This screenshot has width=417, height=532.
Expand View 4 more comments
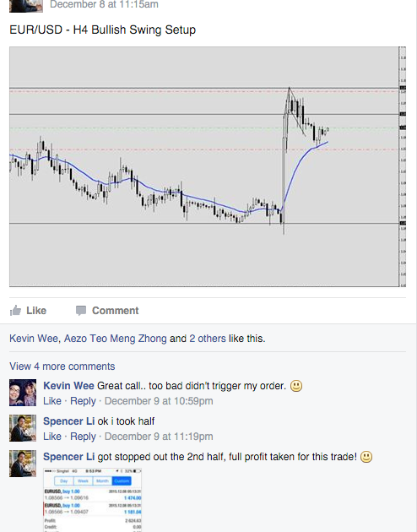click(62, 366)
